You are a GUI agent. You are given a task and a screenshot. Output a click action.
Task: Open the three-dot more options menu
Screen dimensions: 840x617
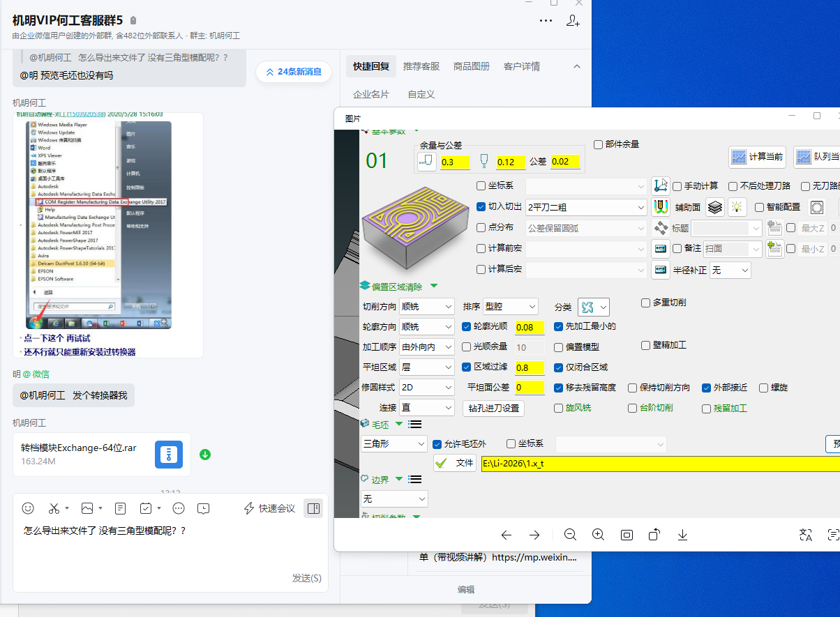point(546,20)
